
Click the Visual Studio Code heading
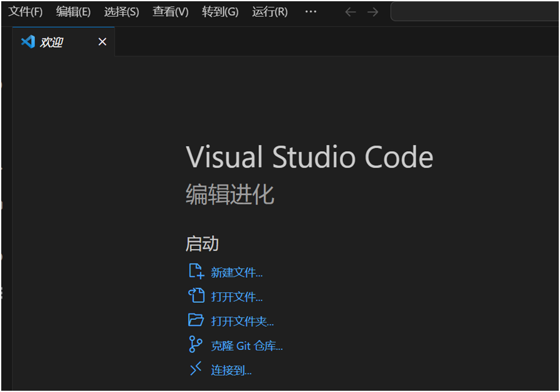click(x=309, y=157)
